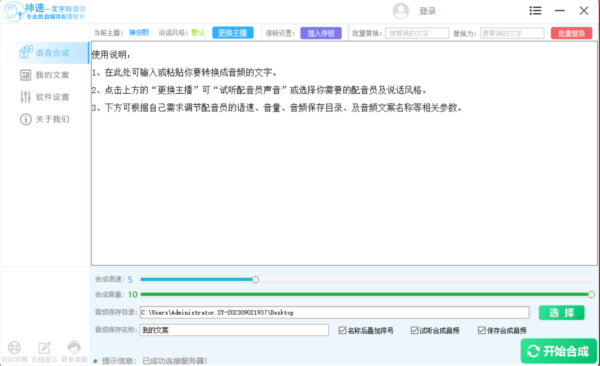Toggle the 保存合成音频 checkbox

(481, 330)
